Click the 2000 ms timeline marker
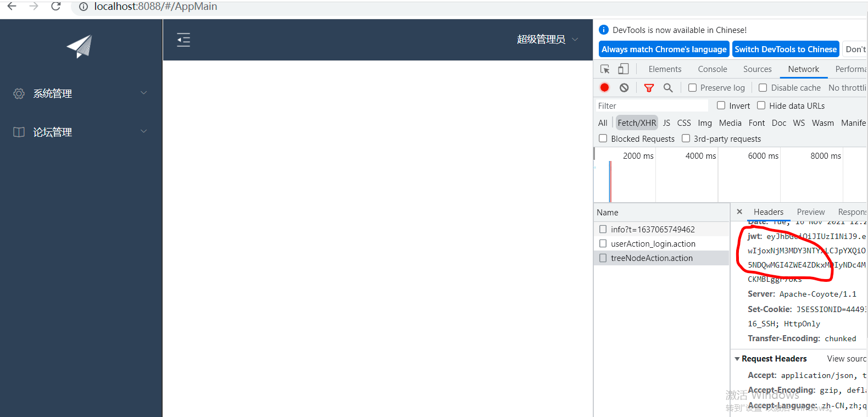Screen dimensions: 868x417 [638, 156]
